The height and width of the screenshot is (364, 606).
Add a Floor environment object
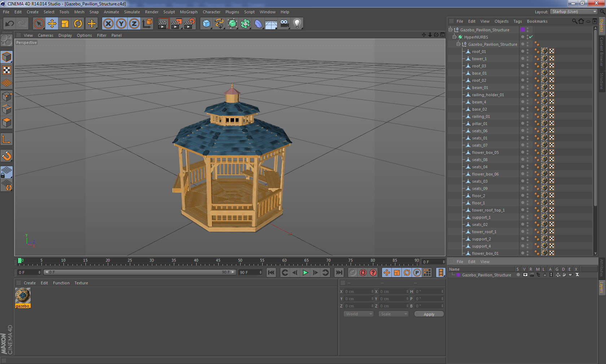pos(271,24)
